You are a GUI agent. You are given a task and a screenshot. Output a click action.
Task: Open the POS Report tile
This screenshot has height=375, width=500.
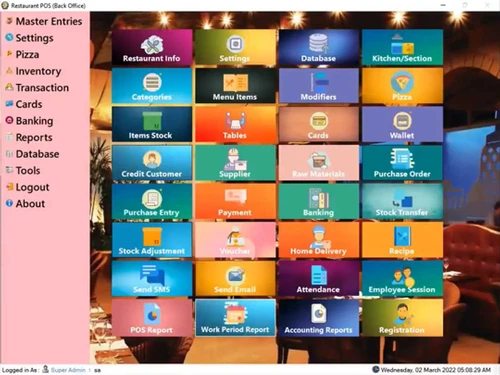pos(152,318)
